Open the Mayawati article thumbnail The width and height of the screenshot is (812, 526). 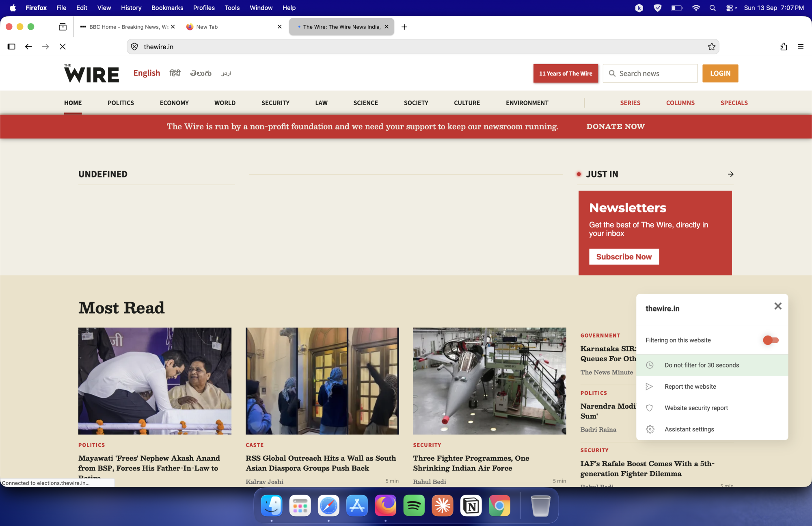[x=155, y=381]
